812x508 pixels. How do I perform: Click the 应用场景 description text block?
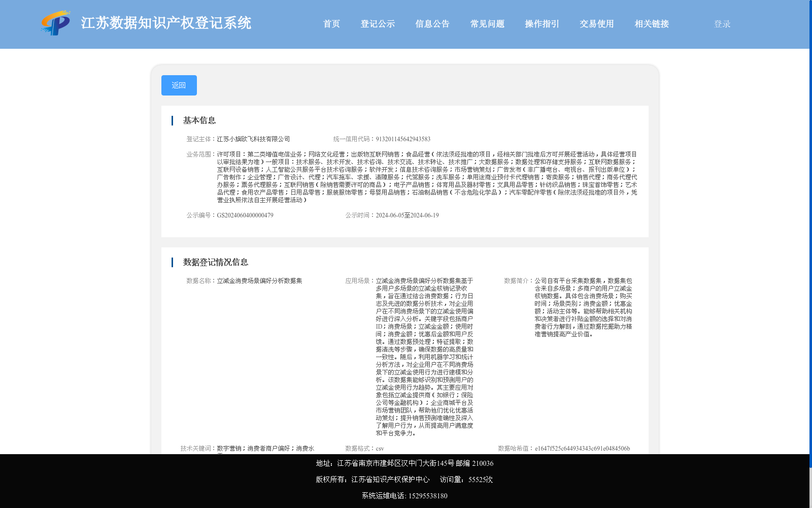click(425, 357)
